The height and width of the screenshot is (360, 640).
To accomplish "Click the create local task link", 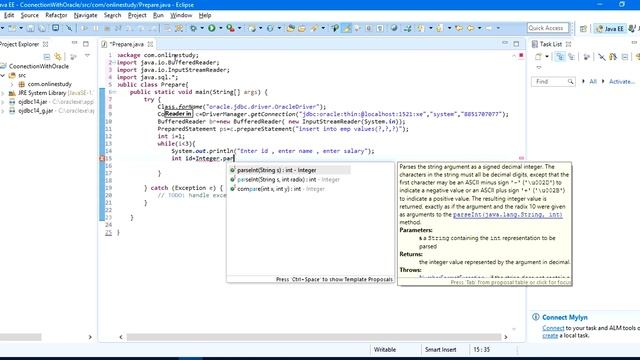I will [550, 336].
